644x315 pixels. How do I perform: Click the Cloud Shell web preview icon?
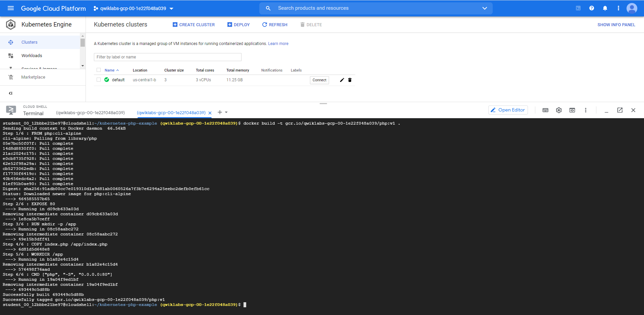point(572,110)
